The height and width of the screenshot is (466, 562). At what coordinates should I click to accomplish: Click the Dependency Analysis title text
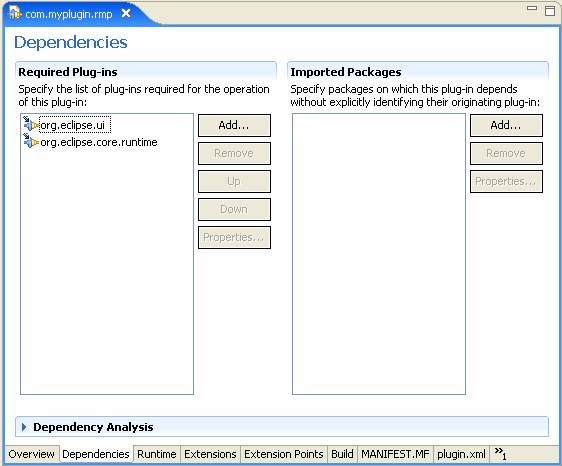pyautogui.click(x=93, y=427)
